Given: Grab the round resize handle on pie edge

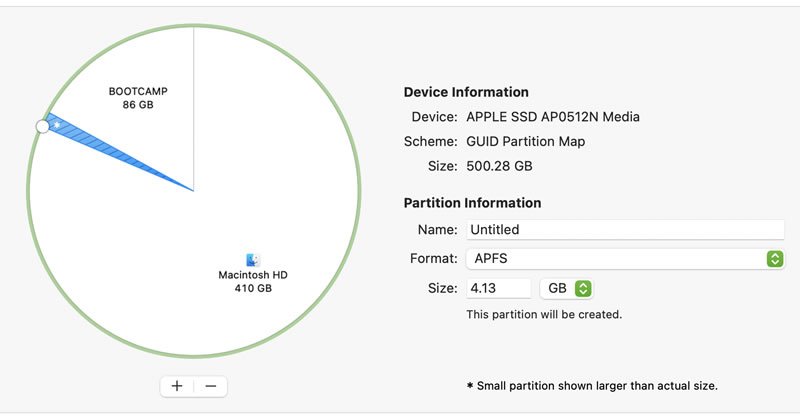Looking at the screenshot, I should [x=43, y=127].
